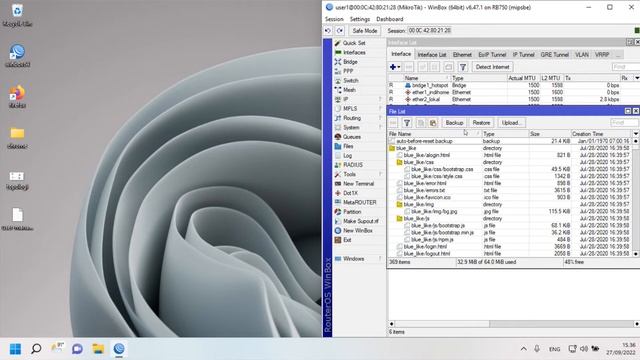The height and width of the screenshot is (360, 640).
Task: Toggle the Safe Mode button
Action: click(364, 31)
